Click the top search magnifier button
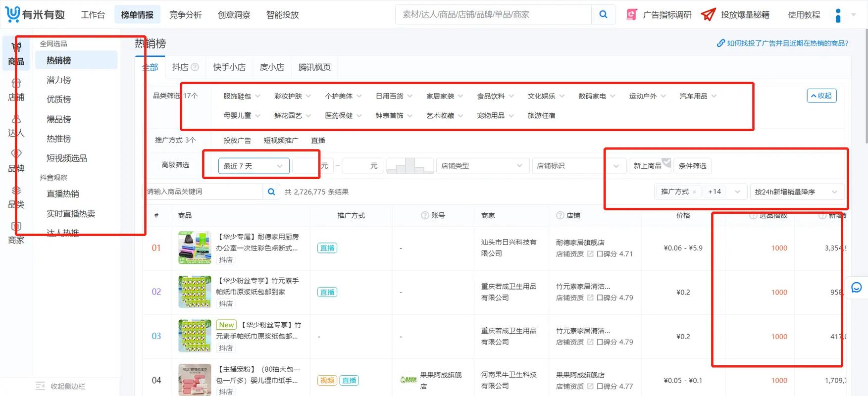 click(x=603, y=14)
